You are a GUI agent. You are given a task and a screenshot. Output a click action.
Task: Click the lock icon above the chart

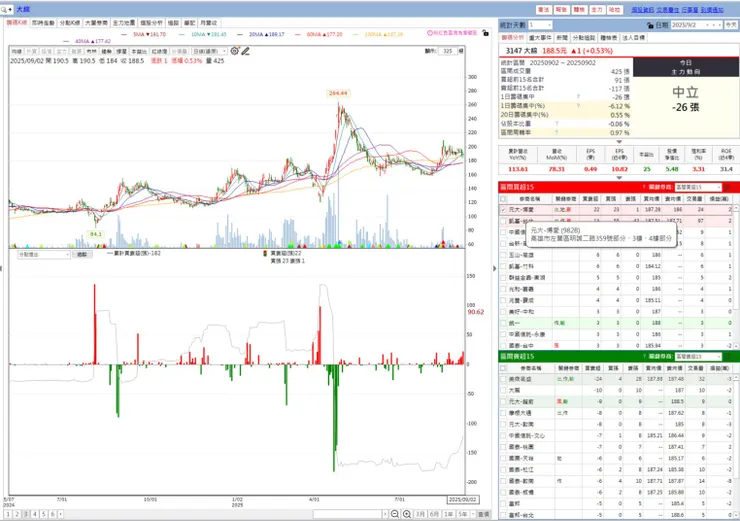click(x=485, y=33)
